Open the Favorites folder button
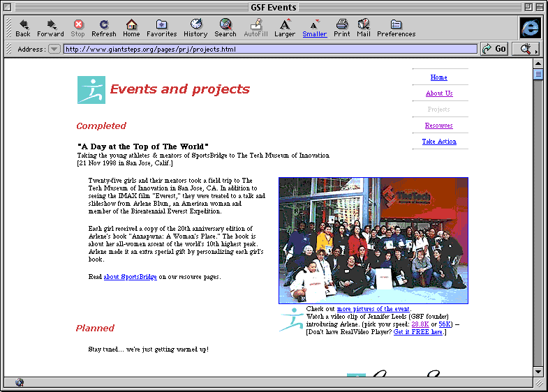 (161, 28)
